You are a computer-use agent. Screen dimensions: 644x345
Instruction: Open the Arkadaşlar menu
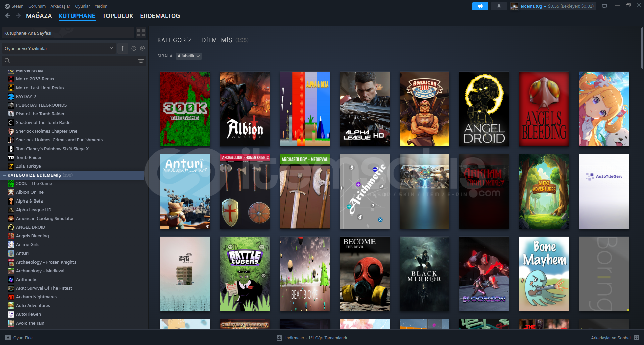click(x=60, y=6)
